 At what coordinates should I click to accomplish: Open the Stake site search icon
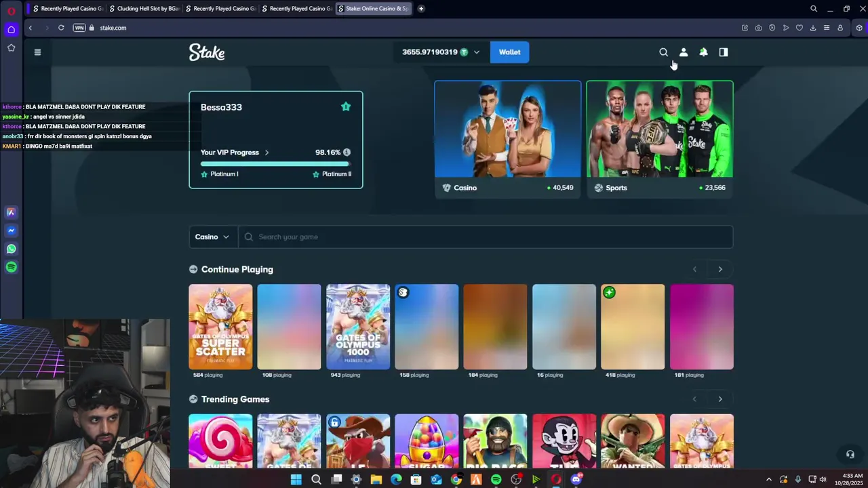coord(663,52)
